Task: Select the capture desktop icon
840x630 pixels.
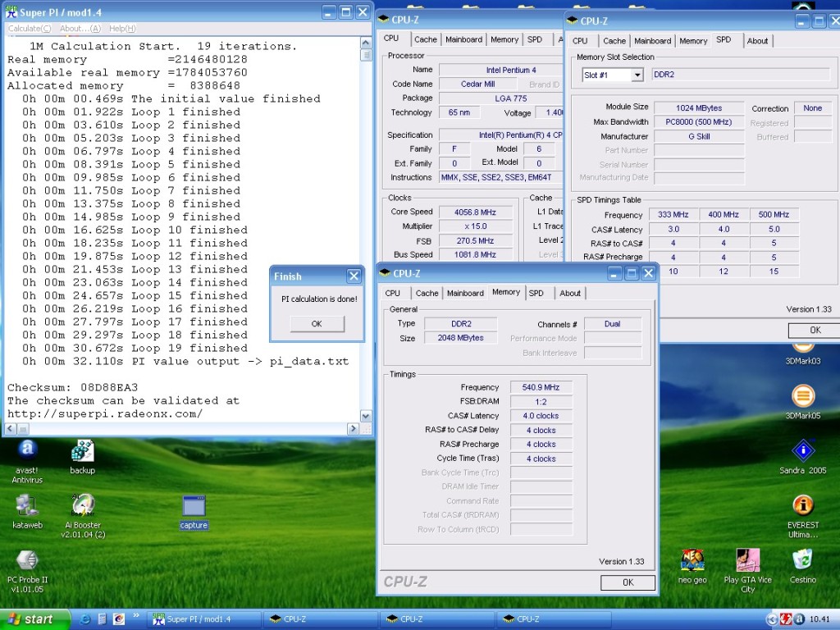Action: [x=194, y=513]
